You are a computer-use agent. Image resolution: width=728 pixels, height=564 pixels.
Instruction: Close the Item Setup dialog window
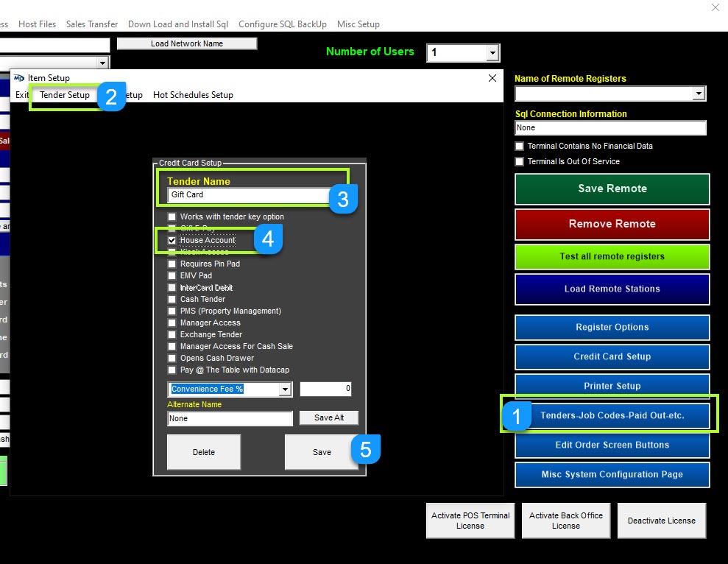[x=492, y=78]
